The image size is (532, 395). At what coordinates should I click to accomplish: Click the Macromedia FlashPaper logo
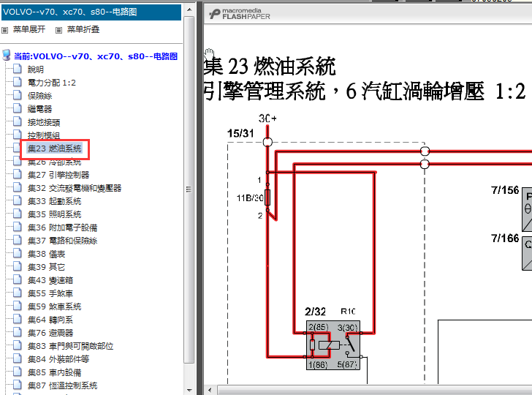point(240,14)
